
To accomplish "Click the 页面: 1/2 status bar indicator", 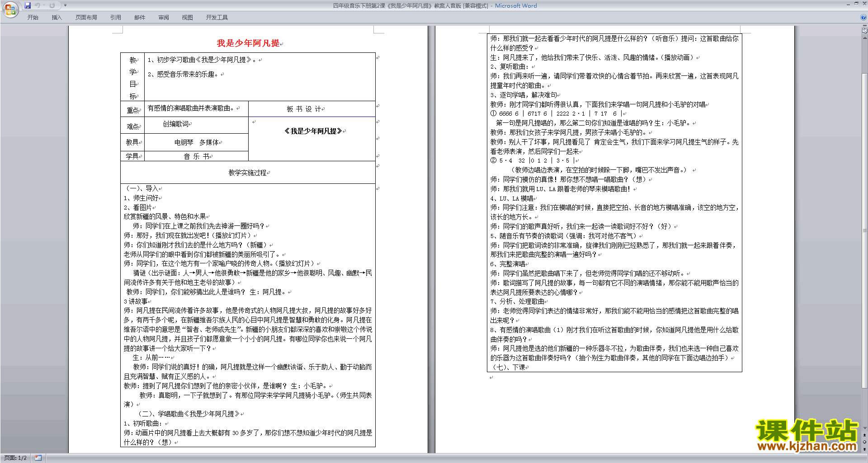I will (x=15, y=458).
